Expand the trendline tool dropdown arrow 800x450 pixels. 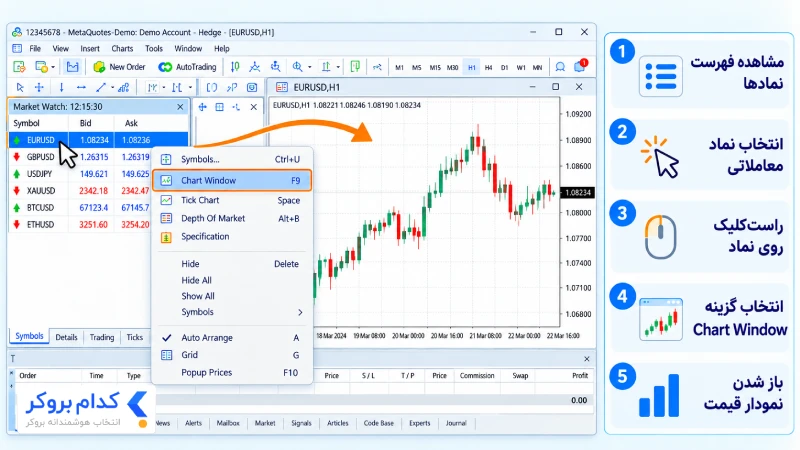(112, 88)
